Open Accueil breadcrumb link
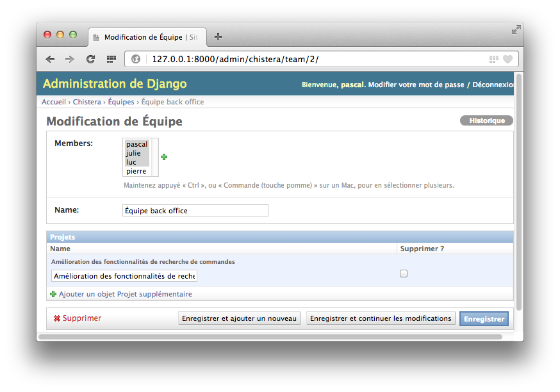The image size is (560, 392). tap(54, 102)
